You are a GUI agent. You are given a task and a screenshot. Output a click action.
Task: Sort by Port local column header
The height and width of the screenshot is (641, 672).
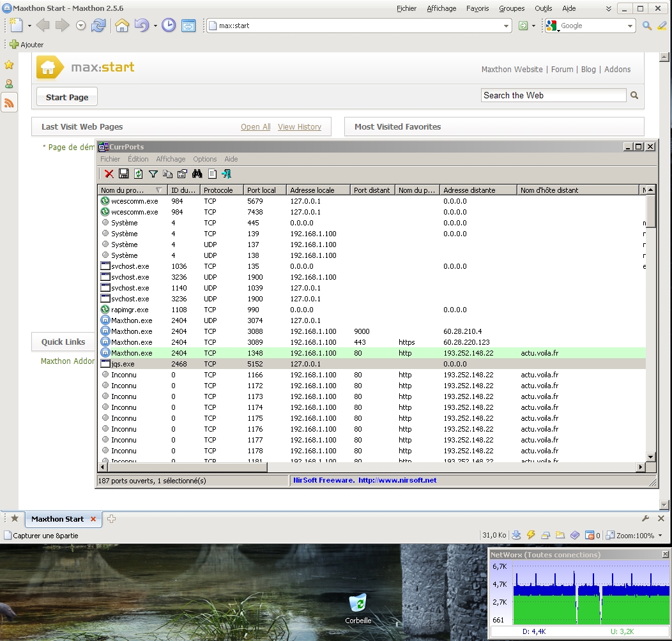tap(265, 190)
